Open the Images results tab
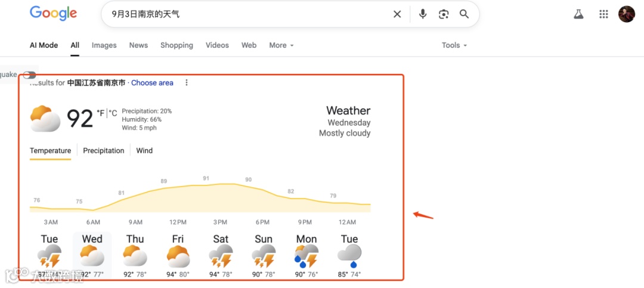Screen dimensions: 644x288 pos(104,45)
